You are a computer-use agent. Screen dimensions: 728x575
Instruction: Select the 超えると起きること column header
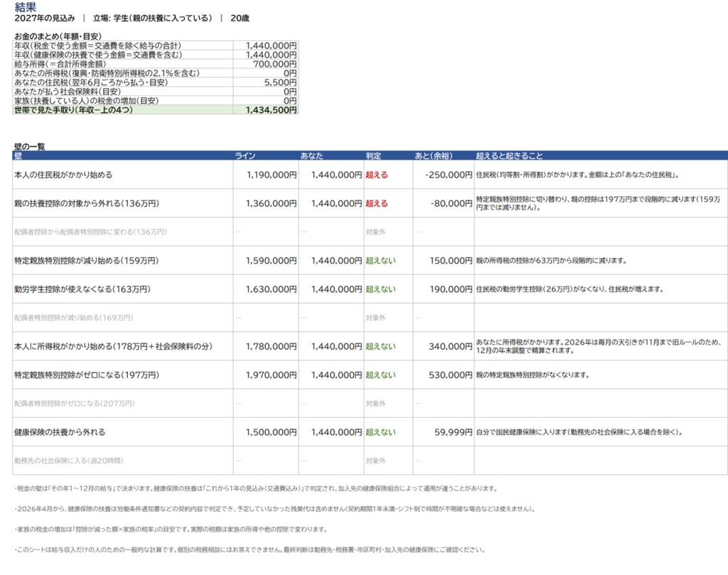point(509,156)
